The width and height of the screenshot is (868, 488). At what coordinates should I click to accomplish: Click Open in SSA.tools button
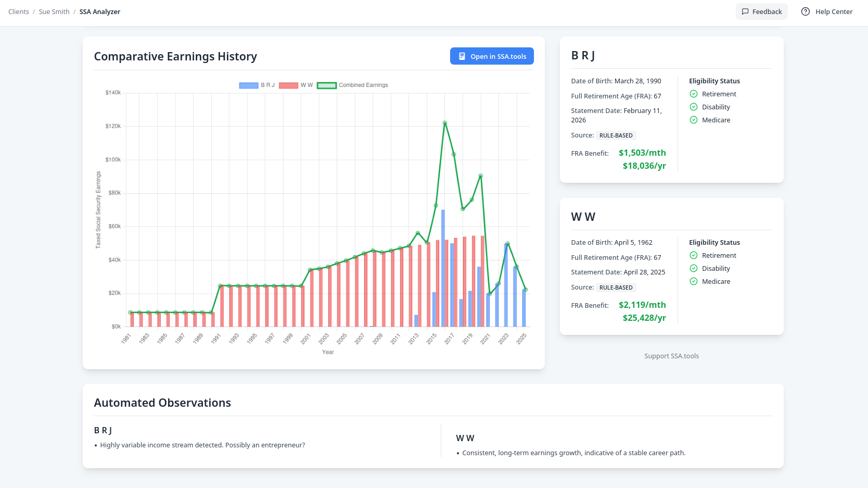point(492,56)
